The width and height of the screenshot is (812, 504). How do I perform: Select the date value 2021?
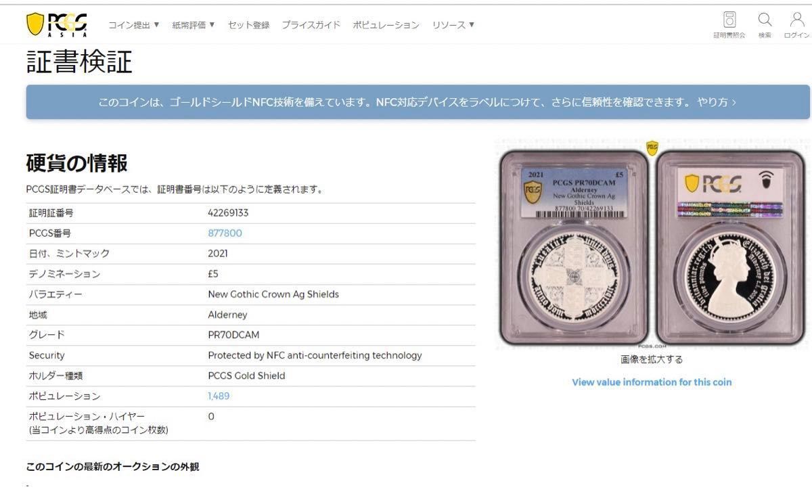[x=218, y=254]
